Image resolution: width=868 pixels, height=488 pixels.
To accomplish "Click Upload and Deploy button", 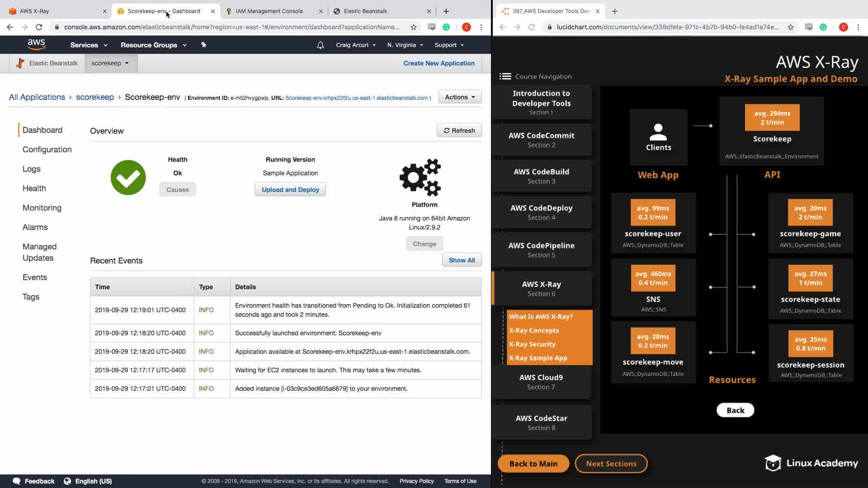I will click(x=290, y=190).
